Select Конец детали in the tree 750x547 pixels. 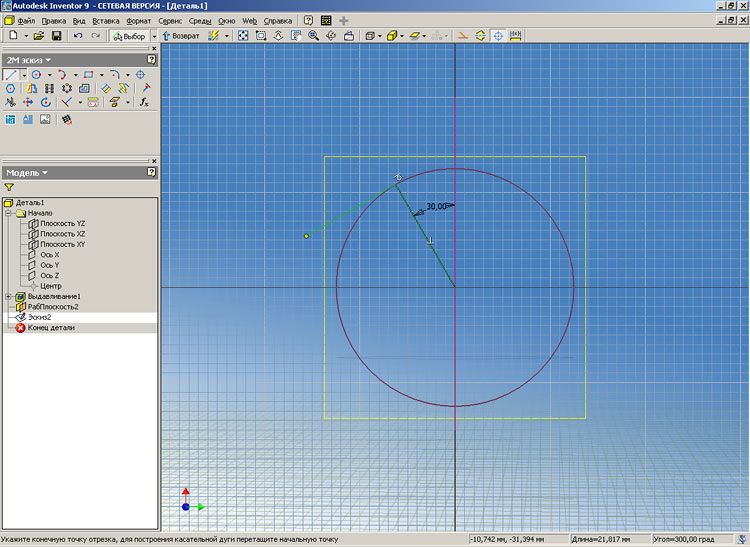click(51, 328)
